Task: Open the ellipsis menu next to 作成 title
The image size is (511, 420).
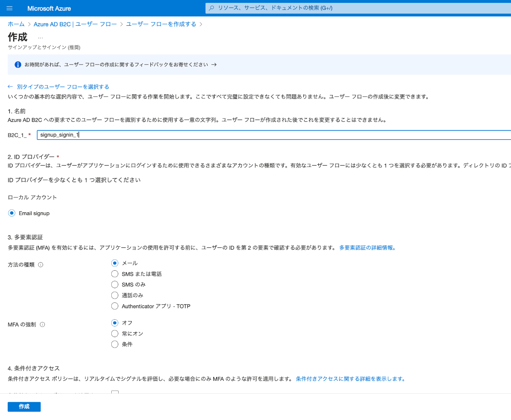Action: pyautogui.click(x=41, y=38)
